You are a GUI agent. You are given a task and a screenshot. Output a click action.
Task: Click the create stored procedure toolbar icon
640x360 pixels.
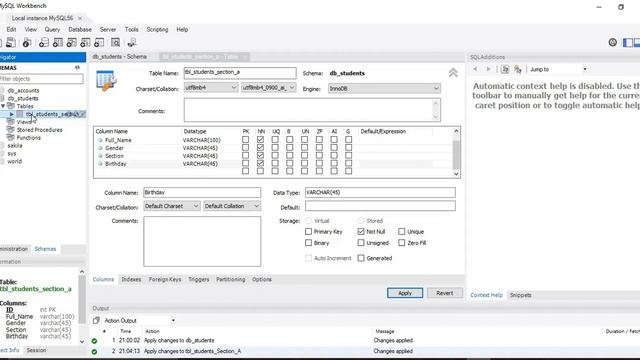[x=85, y=42]
